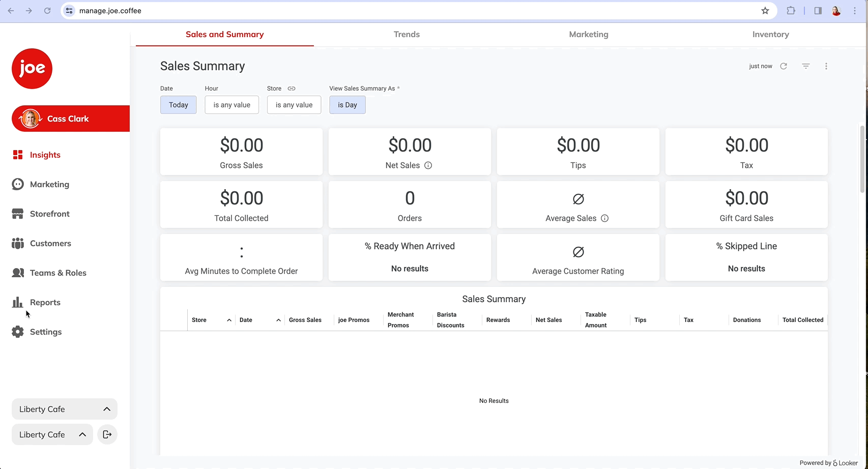Image resolution: width=868 pixels, height=469 pixels.
Task: Click the Net Sales column header
Action: click(x=549, y=320)
